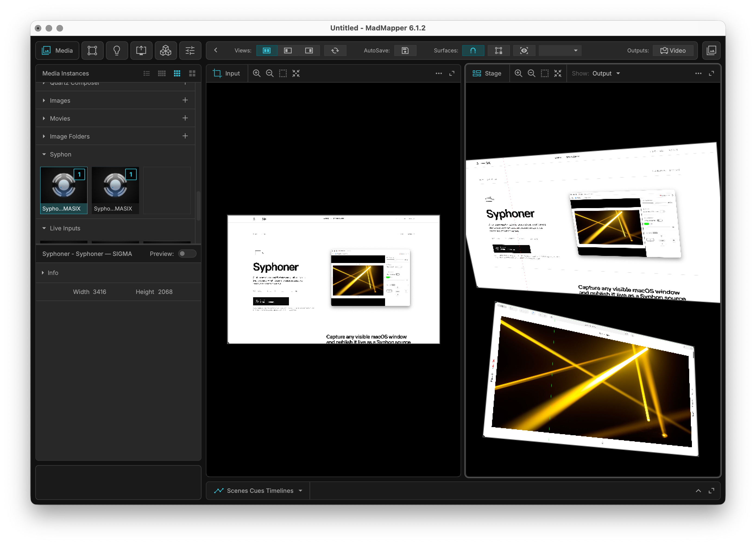Open the Surfaces tab with quad icon
The image size is (756, 545).
92,50
